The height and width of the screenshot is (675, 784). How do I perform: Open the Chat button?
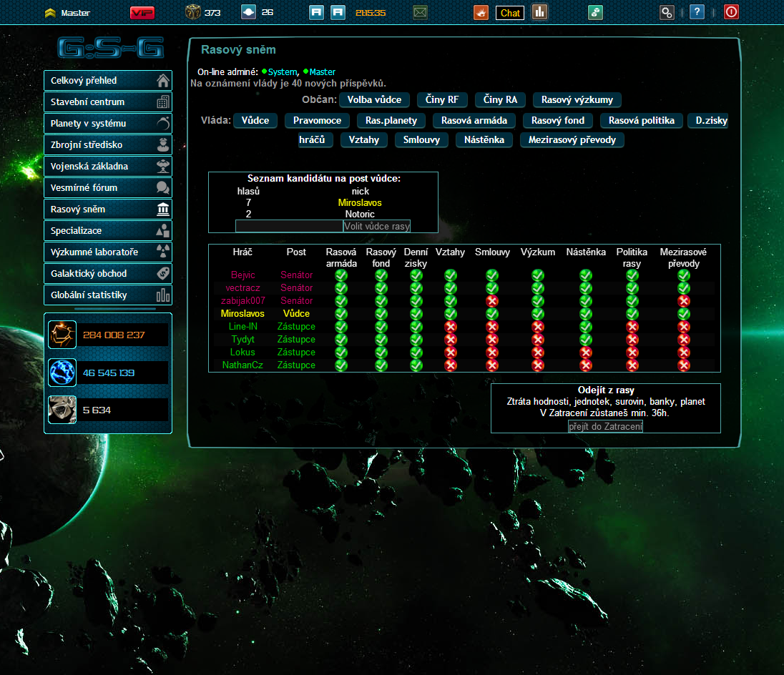[x=510, y=13]
